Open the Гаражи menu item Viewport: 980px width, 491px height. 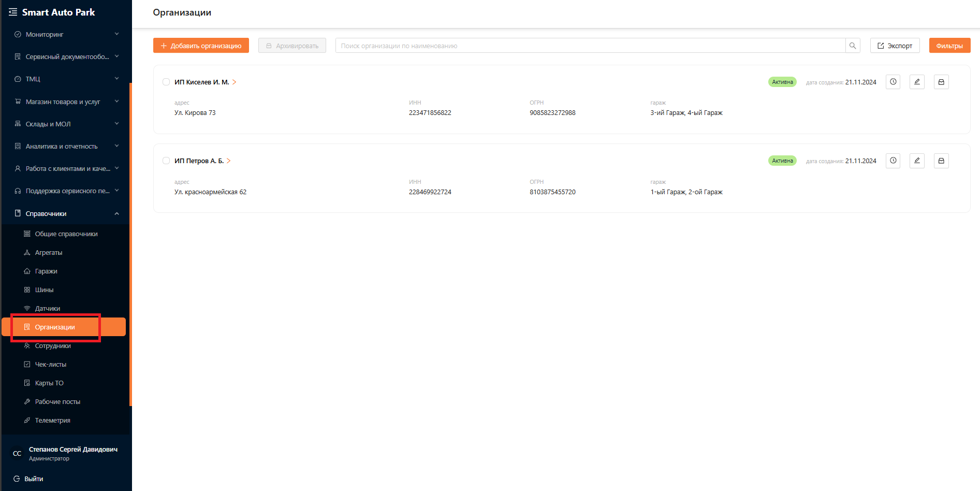tap(46, 271)
